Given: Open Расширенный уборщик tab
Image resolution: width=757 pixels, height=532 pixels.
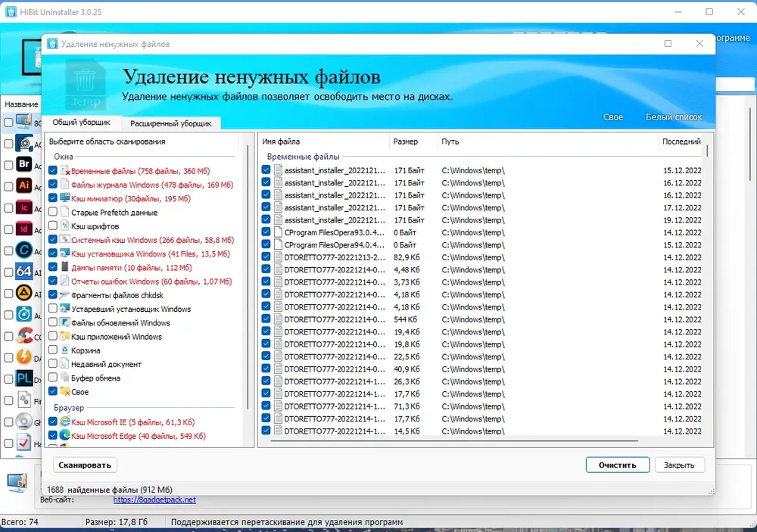Looking at the screenshot, I should tap(171, 123).
